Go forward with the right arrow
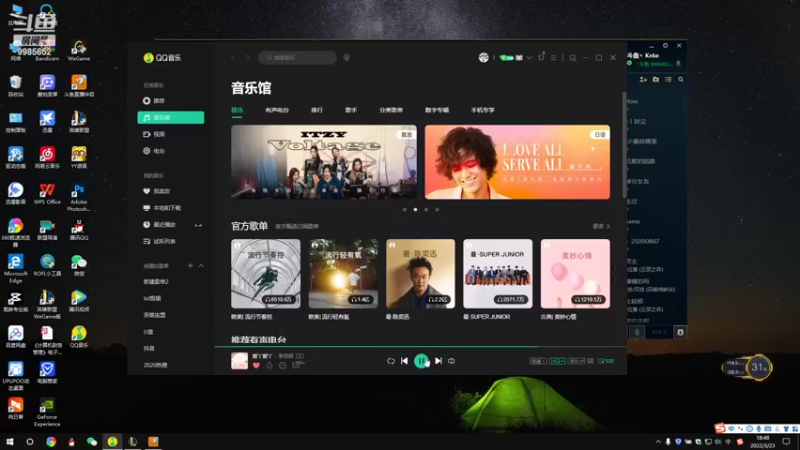The height and width of the screenshot is (450, 800). (247, 58)
